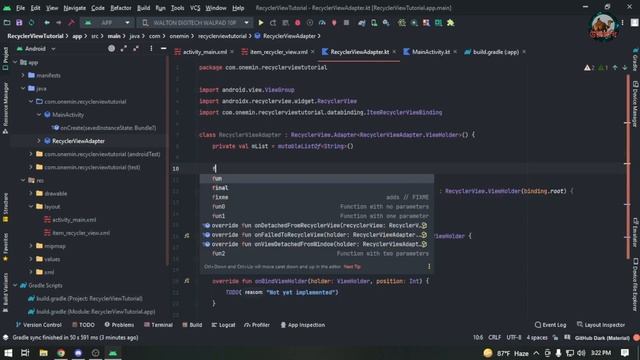Screen dimensions: 640x360
Task: Open the Event Log
Action: coord(551,325)
